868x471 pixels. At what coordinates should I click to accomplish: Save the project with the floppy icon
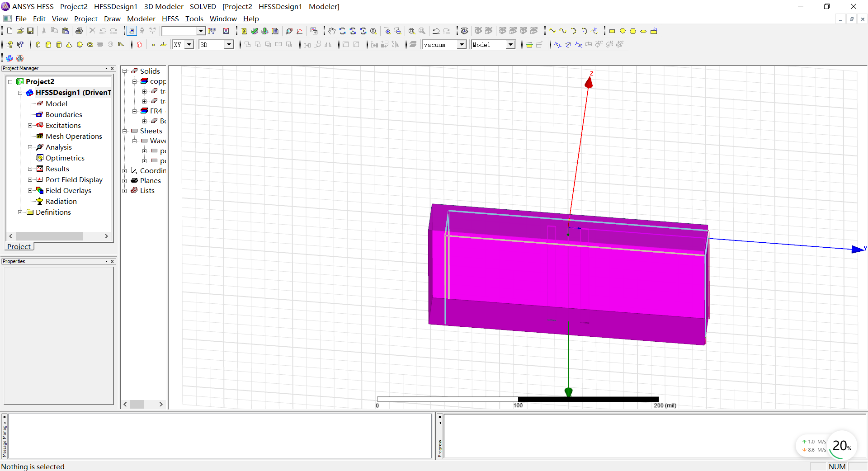click(30, 31)
